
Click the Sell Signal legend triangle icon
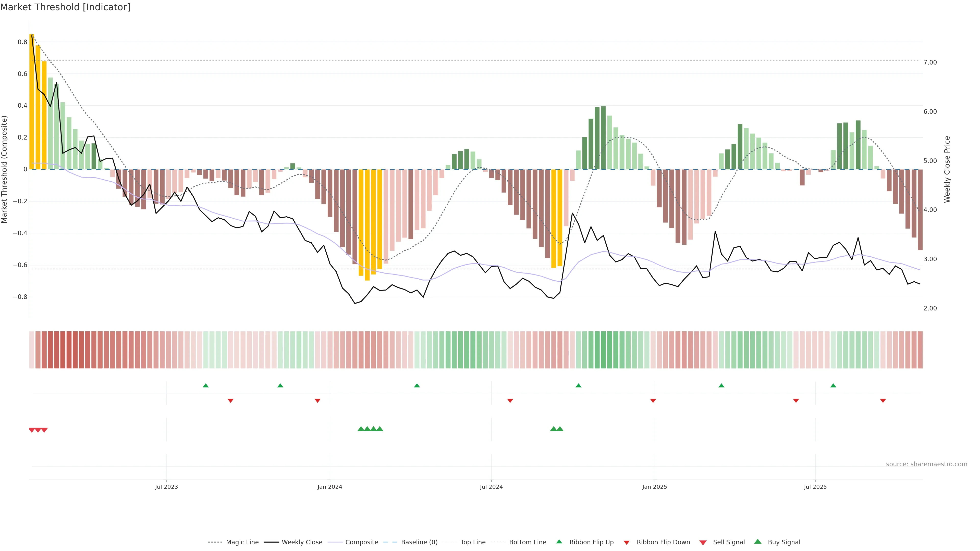tap(703, 543)
